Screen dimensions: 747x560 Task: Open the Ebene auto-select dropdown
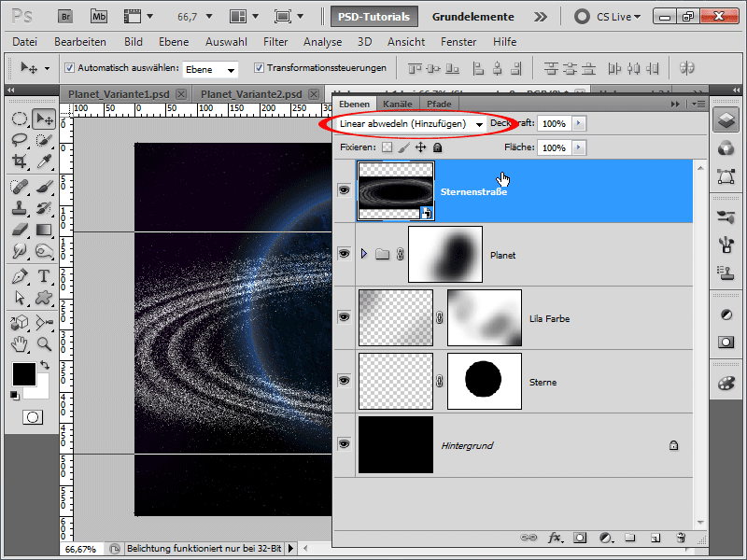click(x=210, y=69)
